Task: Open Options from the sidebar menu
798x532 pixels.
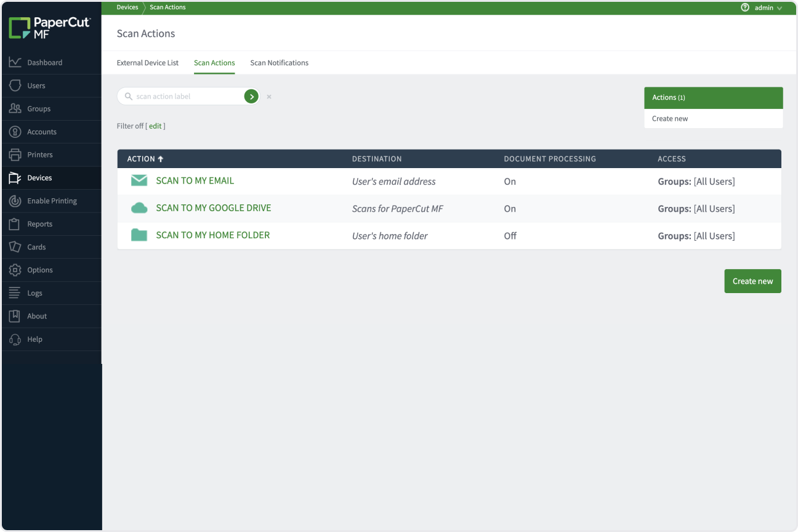Action: (x=52, y=270)
